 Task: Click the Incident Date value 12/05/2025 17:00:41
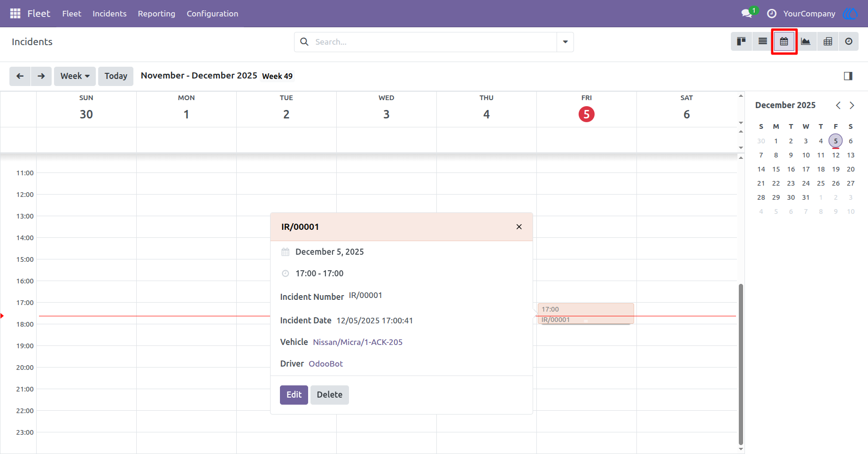click(x=375, y=321)
